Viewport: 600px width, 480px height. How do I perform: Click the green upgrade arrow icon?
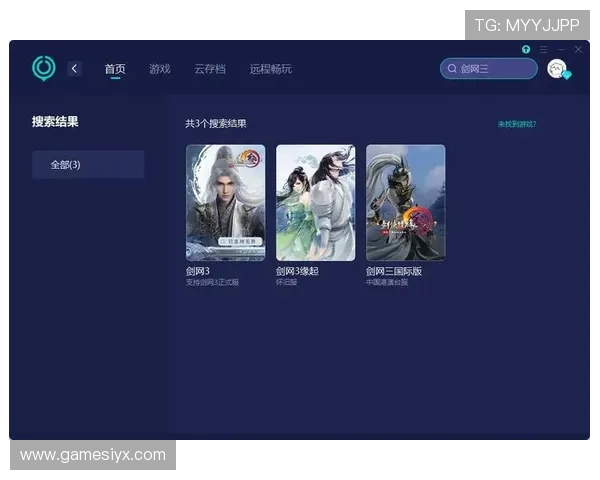526,49
